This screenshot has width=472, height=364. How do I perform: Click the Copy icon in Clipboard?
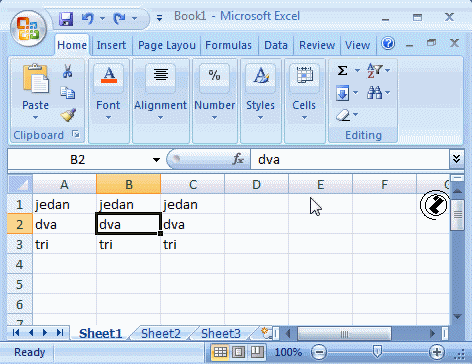[x=68, y=93]
